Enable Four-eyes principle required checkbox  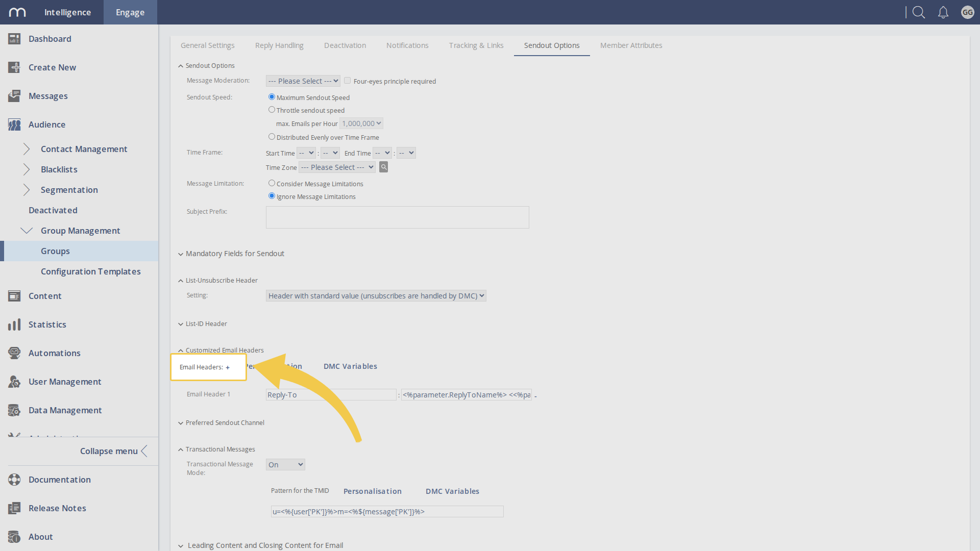click(347, 81)
